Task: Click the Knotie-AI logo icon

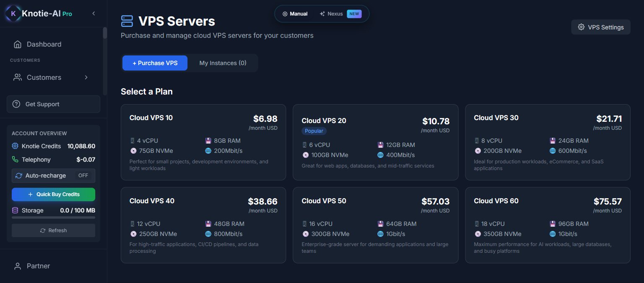Action: point(13,13)
